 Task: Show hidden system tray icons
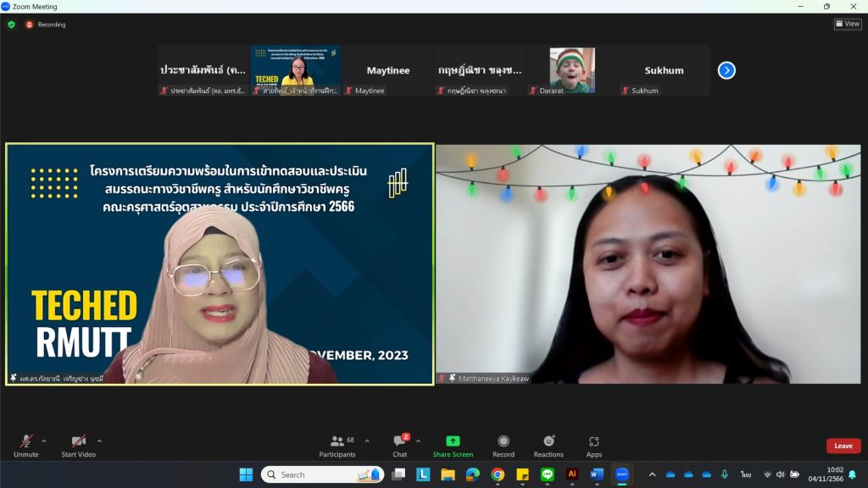click(652, 474)
